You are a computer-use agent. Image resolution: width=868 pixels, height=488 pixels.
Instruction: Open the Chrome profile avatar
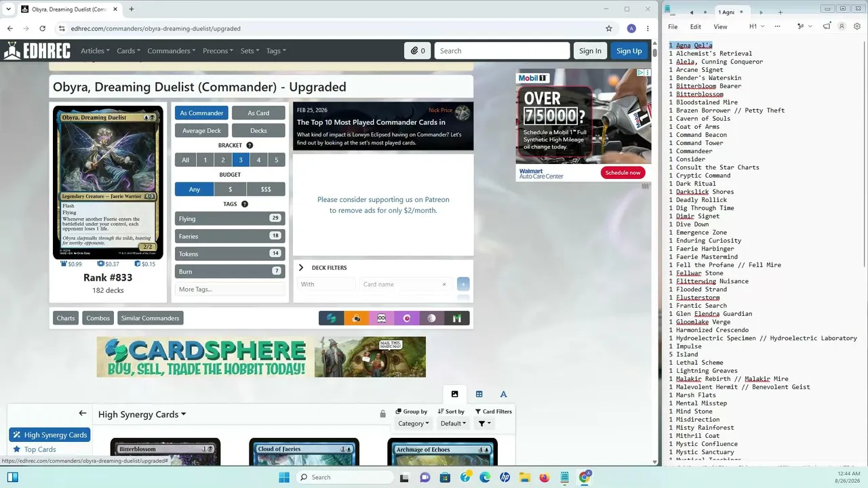click(x=631, y=28)
